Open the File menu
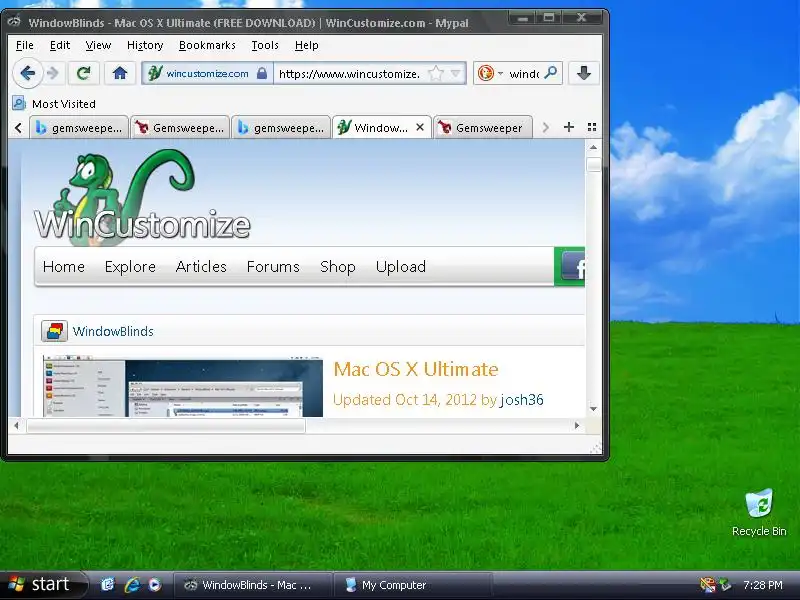 pos(24,45)
